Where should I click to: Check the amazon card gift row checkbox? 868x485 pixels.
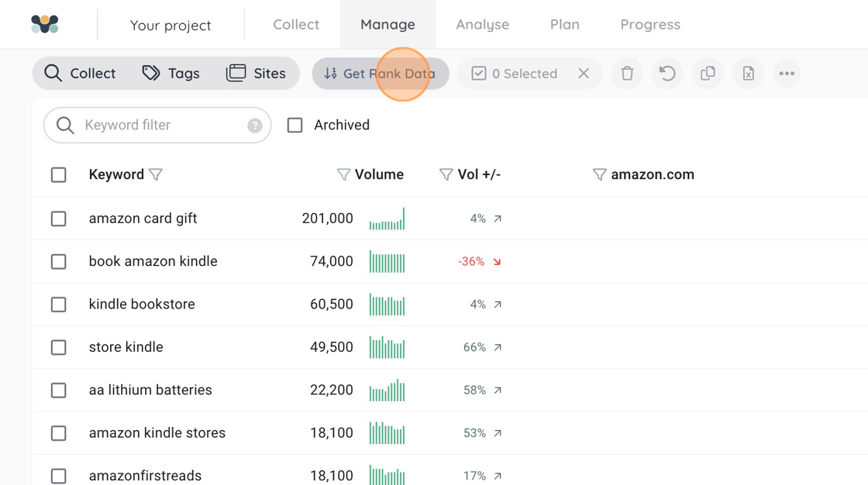click(59, 218)
